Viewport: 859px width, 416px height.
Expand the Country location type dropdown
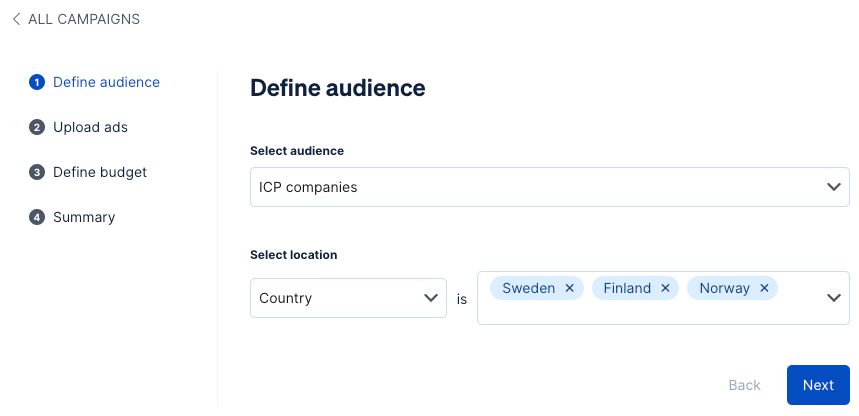click(x=431, y=298)
